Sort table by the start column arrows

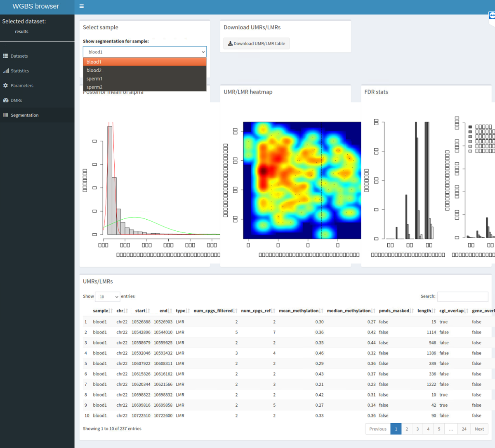148,311
